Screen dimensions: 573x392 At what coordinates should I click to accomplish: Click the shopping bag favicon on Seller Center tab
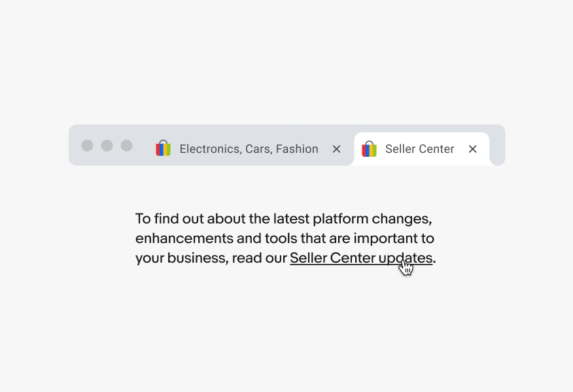pos(369,149)
